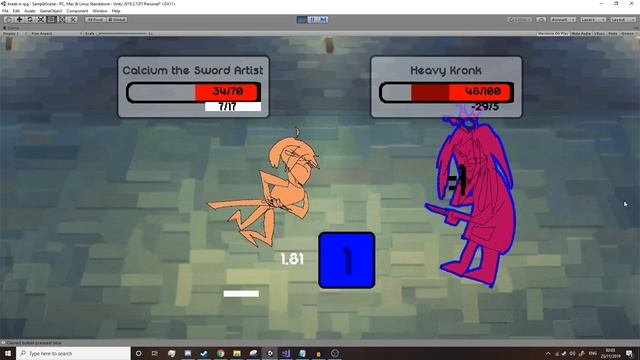
Task: Step forward one frame
Action: point(323,20)
